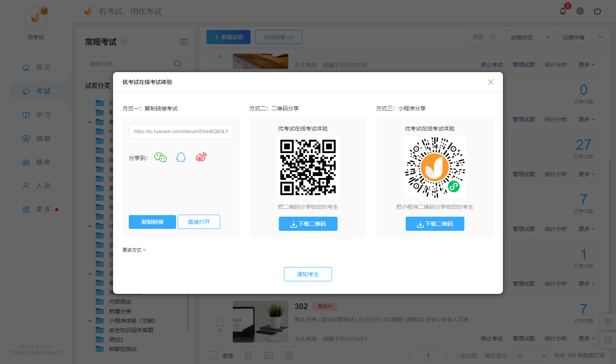Open the 试卷状态 dropdown
This screenshot has height=364, width=616.
(529, 37)
